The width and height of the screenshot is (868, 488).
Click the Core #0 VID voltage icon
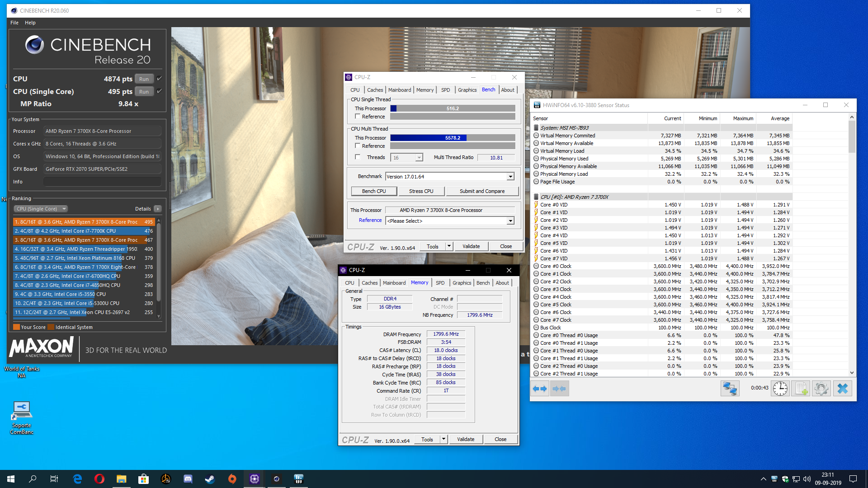(536, 205)
